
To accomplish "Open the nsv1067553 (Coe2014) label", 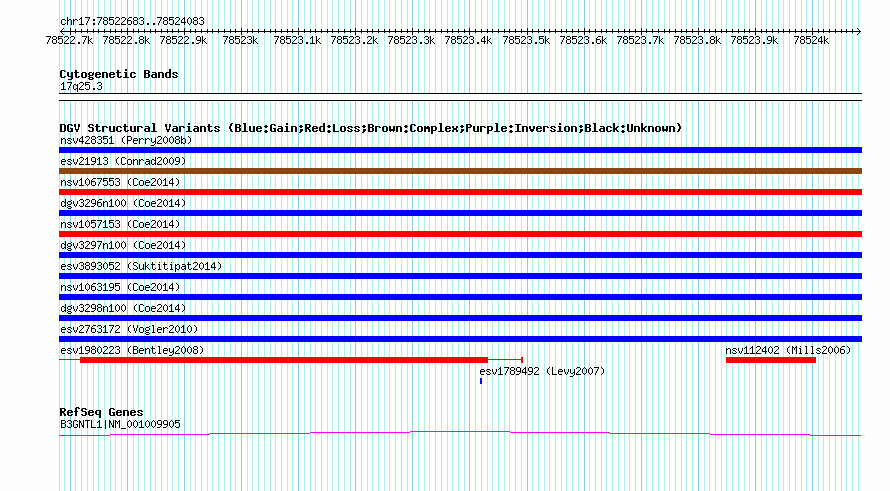I will (120, 182).
